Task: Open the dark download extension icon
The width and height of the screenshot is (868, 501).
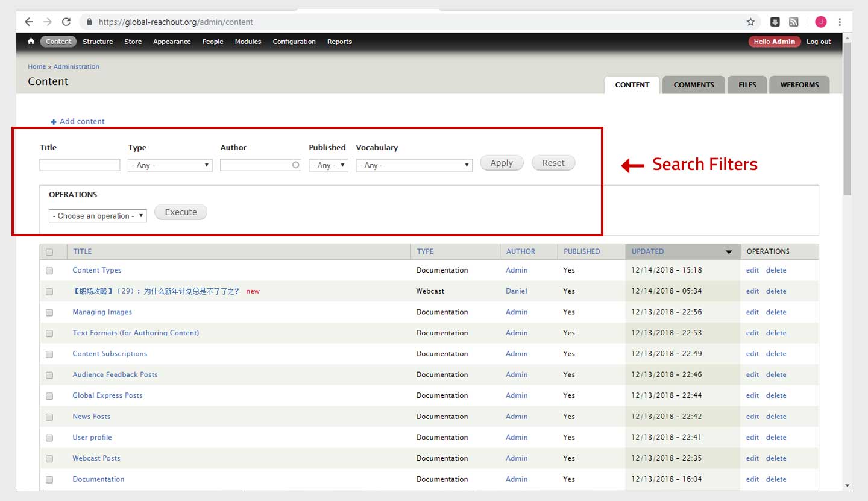Action: pyautogui.click(x=775, y=22)
